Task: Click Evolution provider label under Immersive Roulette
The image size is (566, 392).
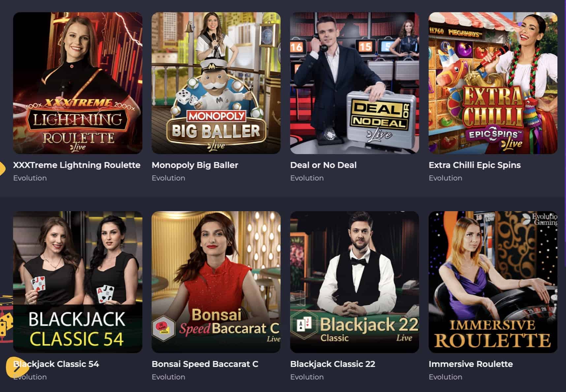Action: coord(445,377)
